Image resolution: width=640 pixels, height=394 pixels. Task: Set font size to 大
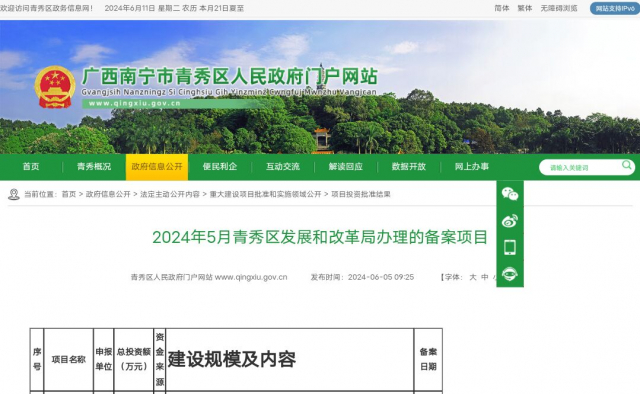tap(473, 277)
